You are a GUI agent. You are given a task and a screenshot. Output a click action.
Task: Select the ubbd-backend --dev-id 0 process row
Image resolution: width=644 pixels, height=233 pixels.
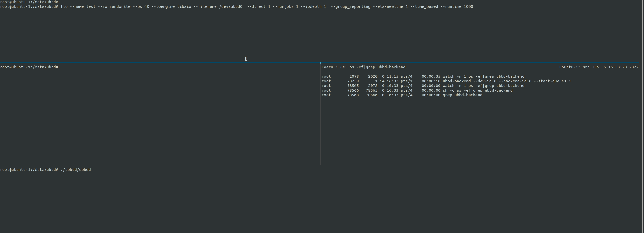[x=446, y=81]
